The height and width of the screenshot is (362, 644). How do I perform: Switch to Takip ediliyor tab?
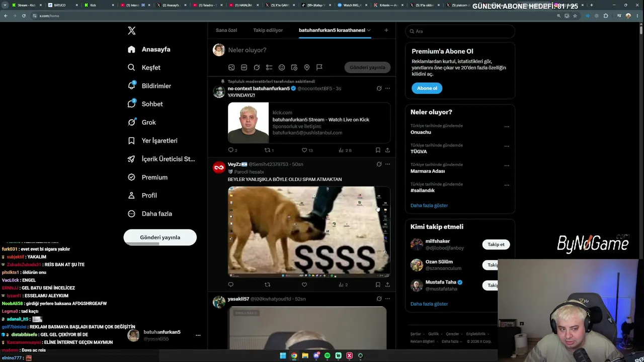(x=268, y=30)
